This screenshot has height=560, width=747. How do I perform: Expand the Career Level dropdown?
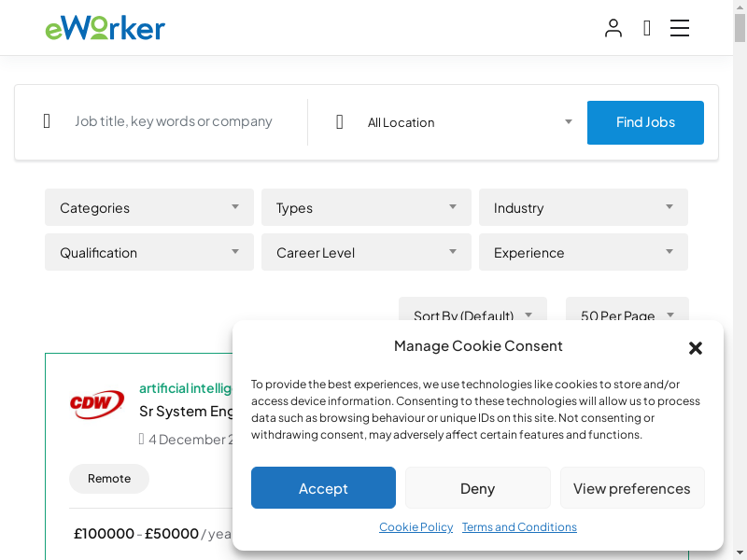click(x=366, y=252)
